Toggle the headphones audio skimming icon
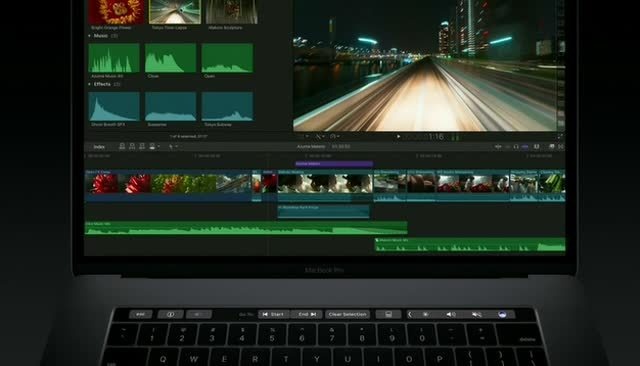The image size is (640, 366). pyautogui.click(x=516, y=146)
